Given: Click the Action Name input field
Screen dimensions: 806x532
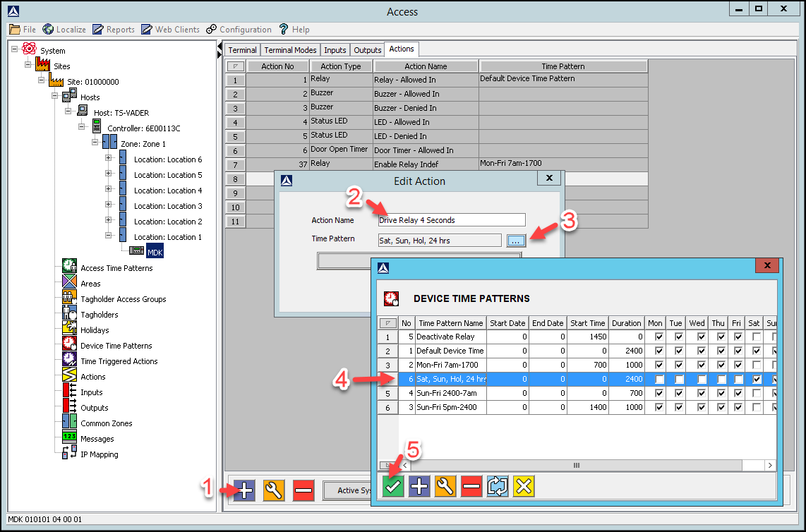Looking at the screenshot, I should [x=451, y=220].
